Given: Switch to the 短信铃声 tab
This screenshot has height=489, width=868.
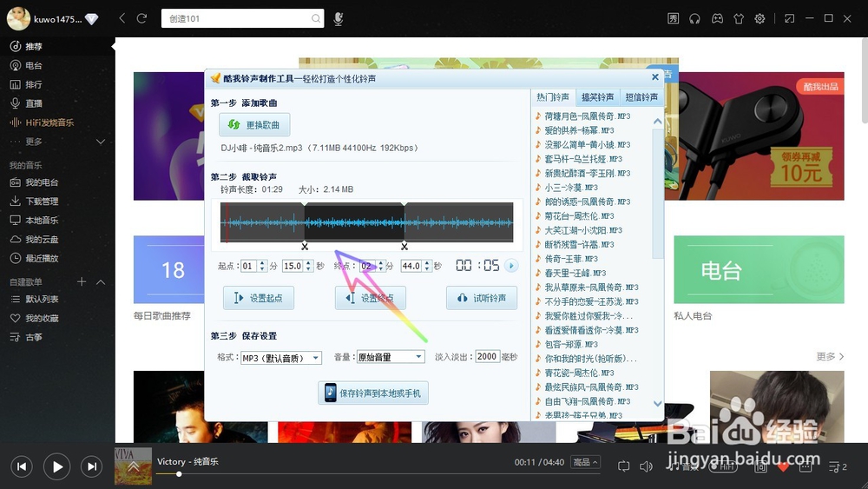Looking at the screenshot, I should tap(641, 97).
